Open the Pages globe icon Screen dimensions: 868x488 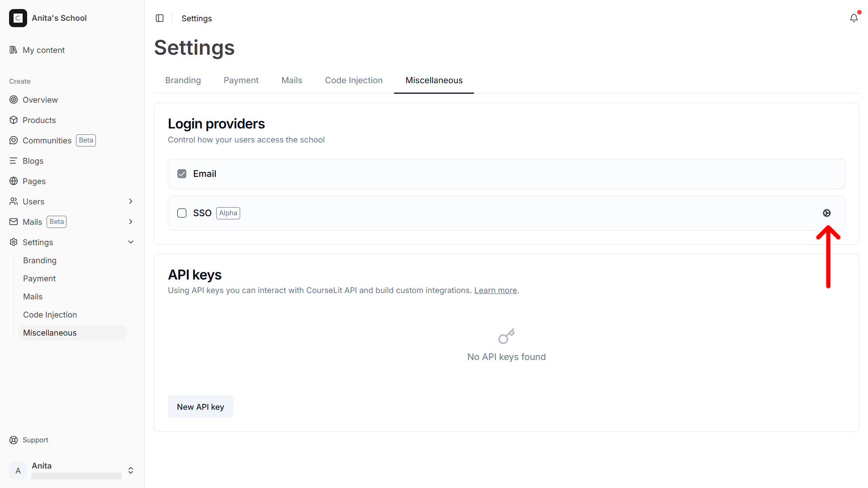tap(13, 181)
